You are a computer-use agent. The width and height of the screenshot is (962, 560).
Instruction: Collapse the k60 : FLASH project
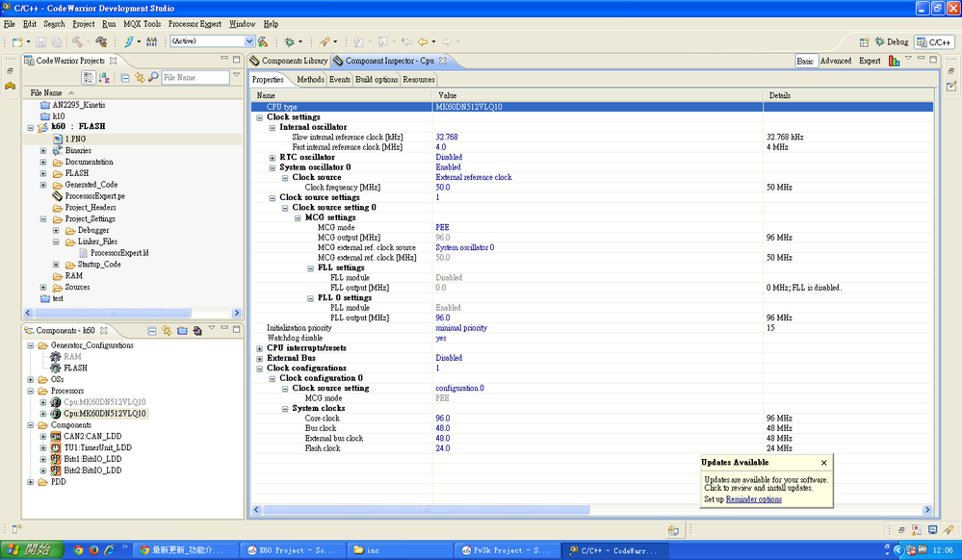[x=30, y=128]
